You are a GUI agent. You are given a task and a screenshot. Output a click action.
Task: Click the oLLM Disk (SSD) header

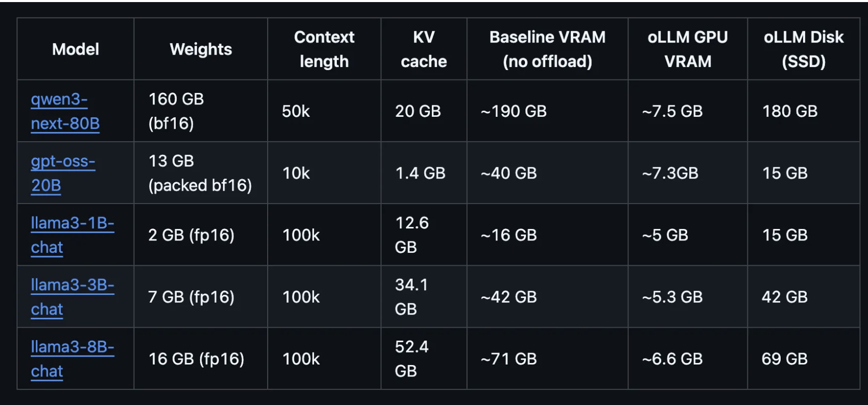(804, 49)
